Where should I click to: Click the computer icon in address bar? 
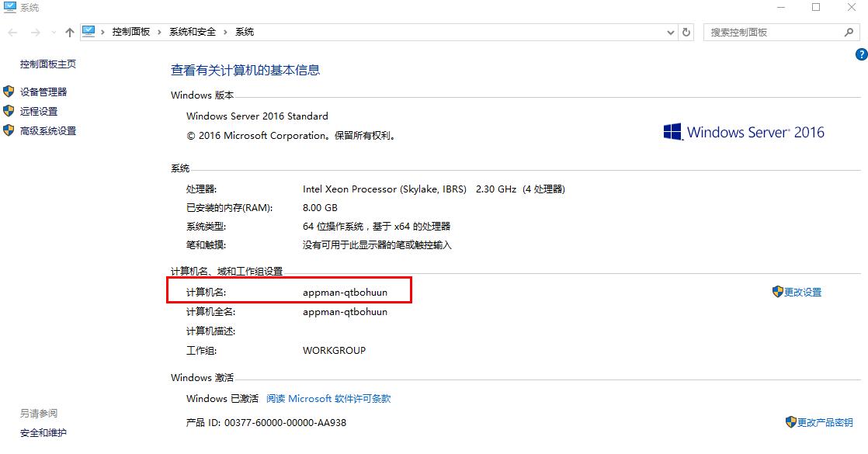89,32
